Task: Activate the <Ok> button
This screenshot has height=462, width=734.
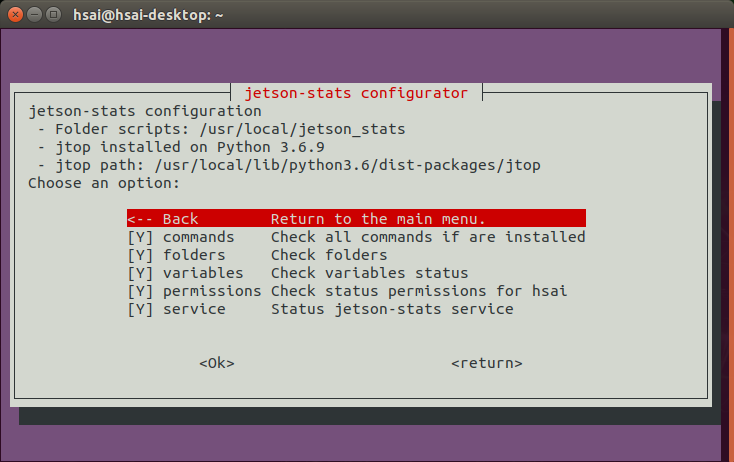Action: [217, 363]
